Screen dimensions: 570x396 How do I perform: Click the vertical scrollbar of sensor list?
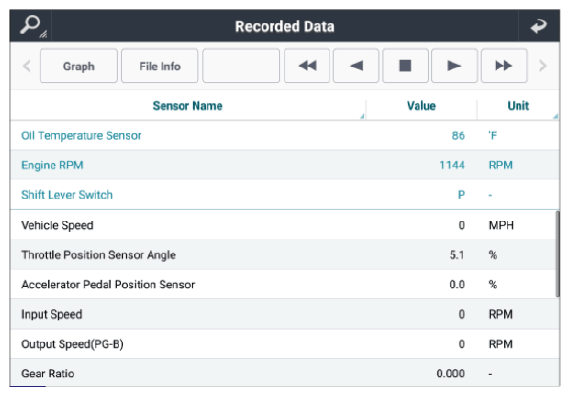point(558,254)
